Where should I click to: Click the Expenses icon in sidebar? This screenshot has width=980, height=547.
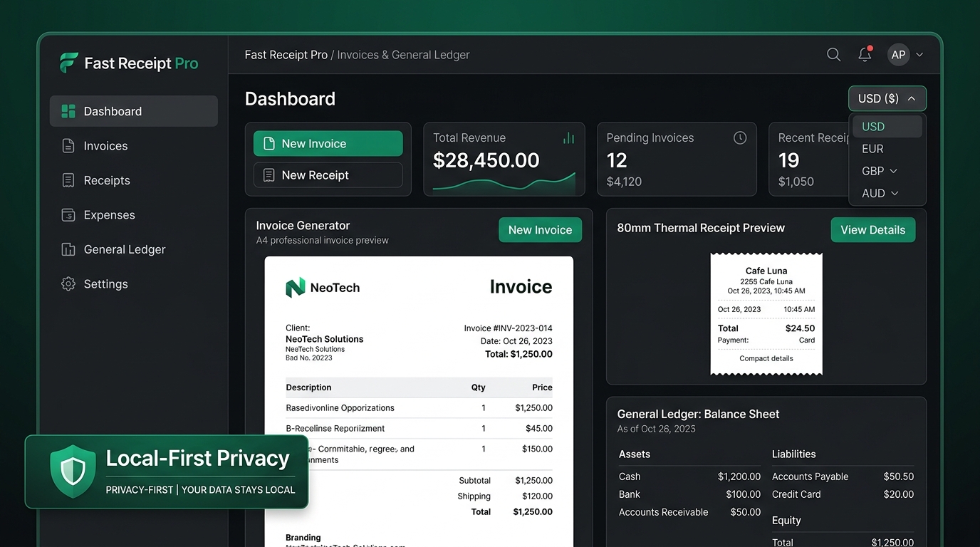[68, 215]
